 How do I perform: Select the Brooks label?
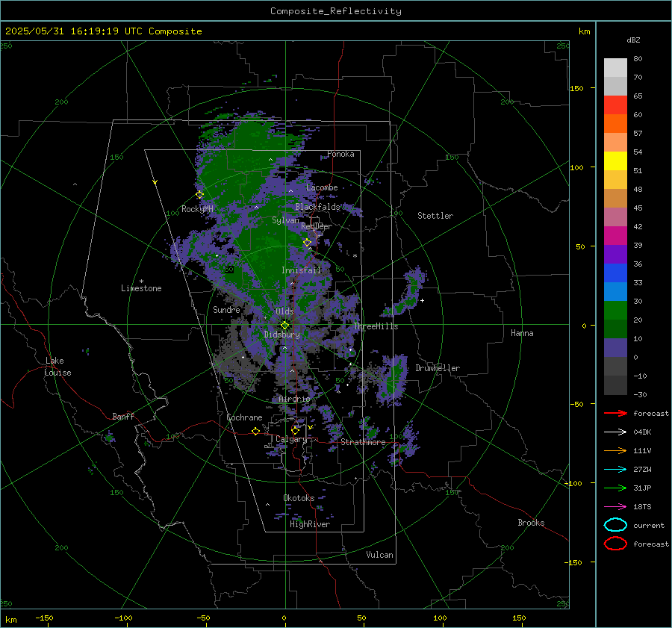click(x=531, y=523)
